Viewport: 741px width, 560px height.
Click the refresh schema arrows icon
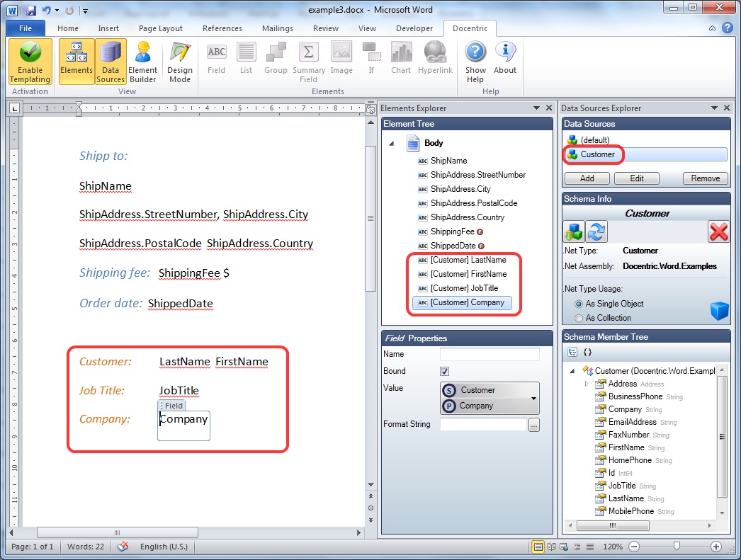(596, 232)
